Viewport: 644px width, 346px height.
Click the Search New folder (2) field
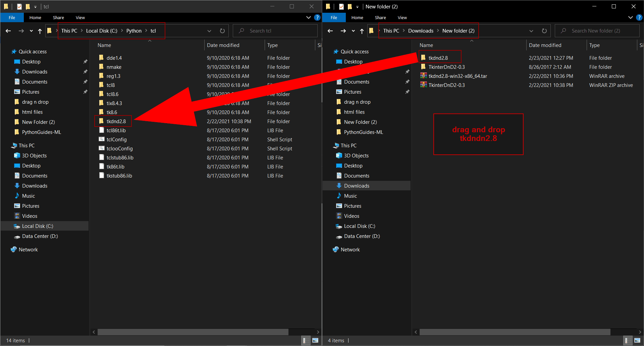pyautogui.click(x=597, y=31)
